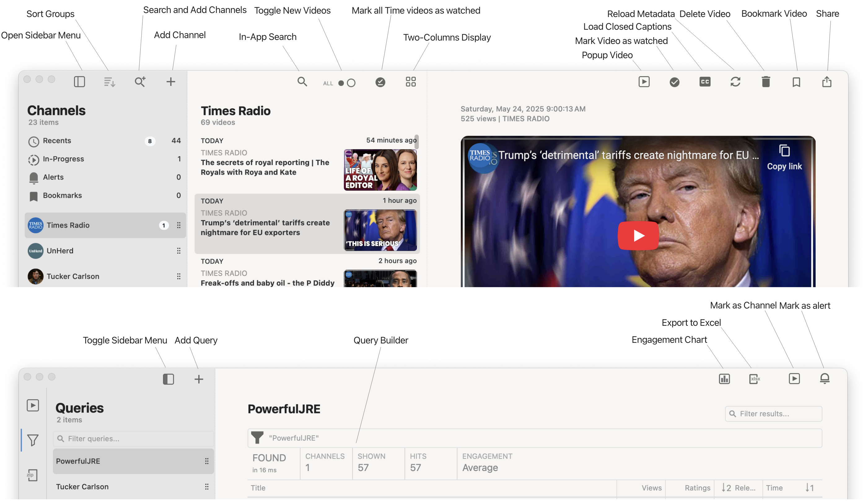Toggle Mark as alert bell
The height and width of the screenshot is (502, 868).
825,379
